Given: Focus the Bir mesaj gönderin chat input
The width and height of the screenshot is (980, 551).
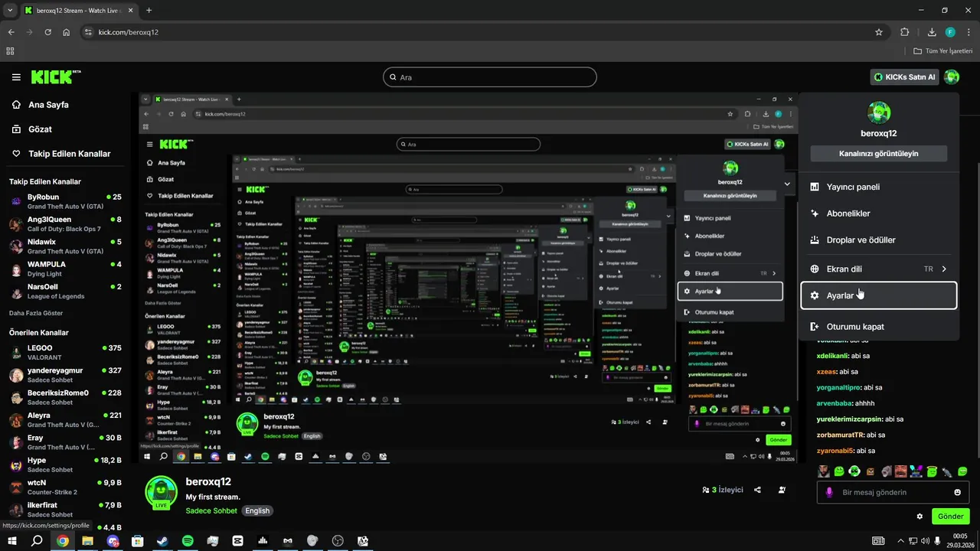Looking at the screenshot, I should (x=893, y=492).
